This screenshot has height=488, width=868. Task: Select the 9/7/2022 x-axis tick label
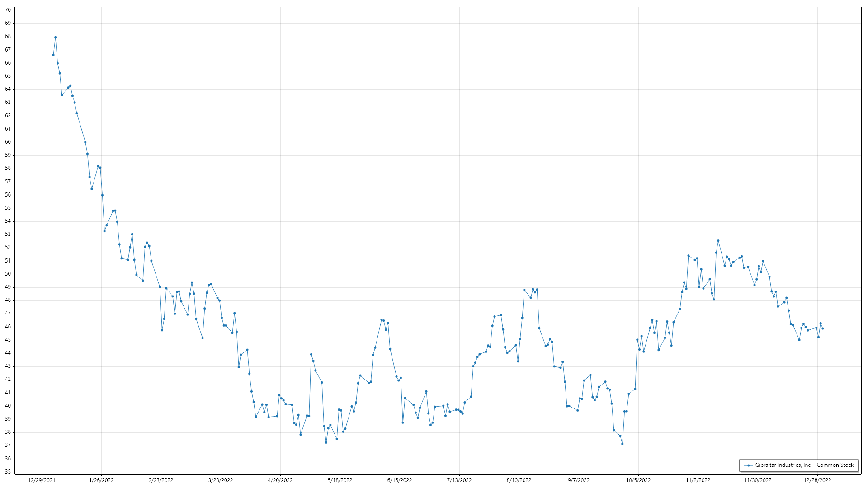click(x=579, y=480)
